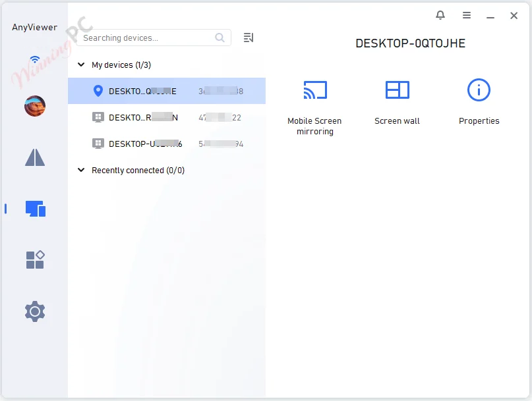
Task: Focus the Searching devices input field
Action: pos(154,38)
